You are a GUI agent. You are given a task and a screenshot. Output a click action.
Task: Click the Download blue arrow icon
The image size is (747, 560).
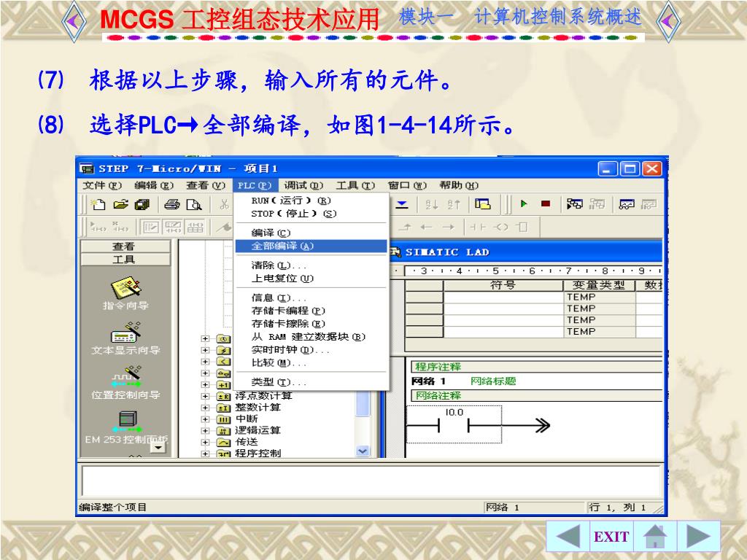[x=402, y=205]
